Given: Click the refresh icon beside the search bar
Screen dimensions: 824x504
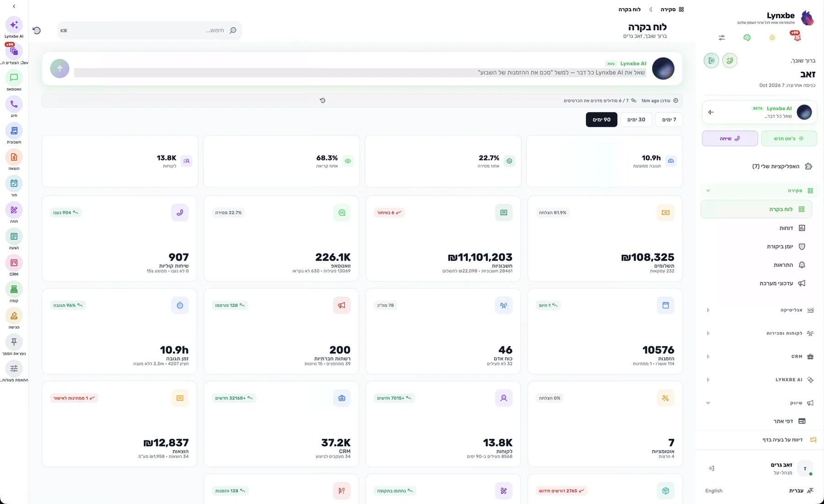Looking at the screenshot, I should [x=37, y=30].
